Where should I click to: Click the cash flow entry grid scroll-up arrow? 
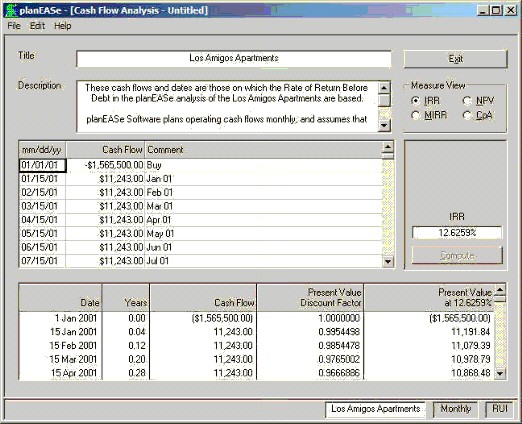pyautogui.click(x=388, y=147)
